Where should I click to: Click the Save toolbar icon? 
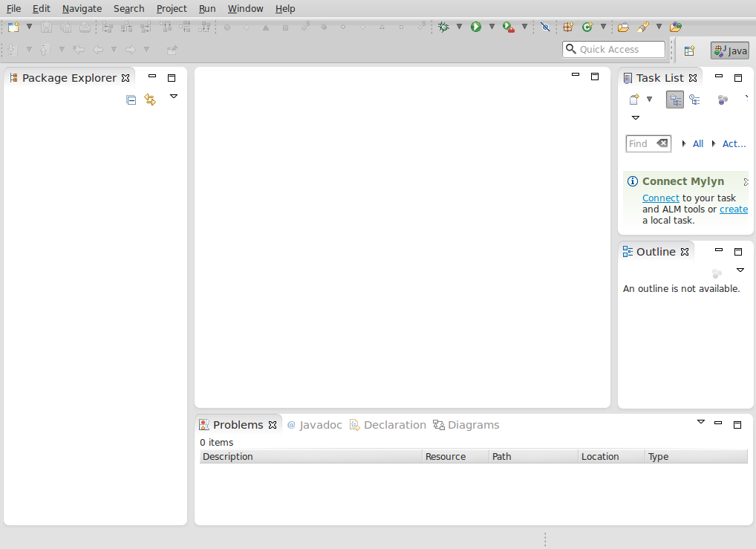[x=46, y=26]
